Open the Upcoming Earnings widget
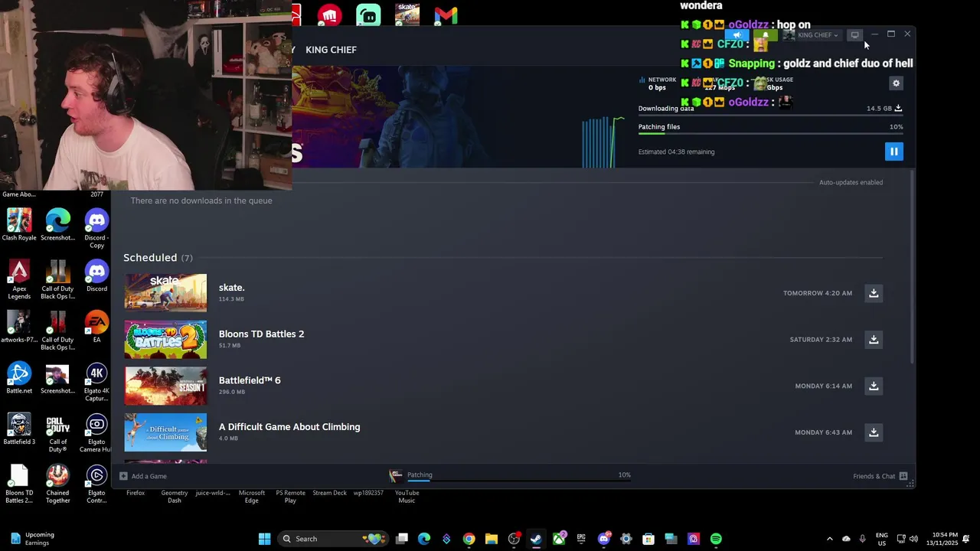The image size is (980, 551). [32, 539]
